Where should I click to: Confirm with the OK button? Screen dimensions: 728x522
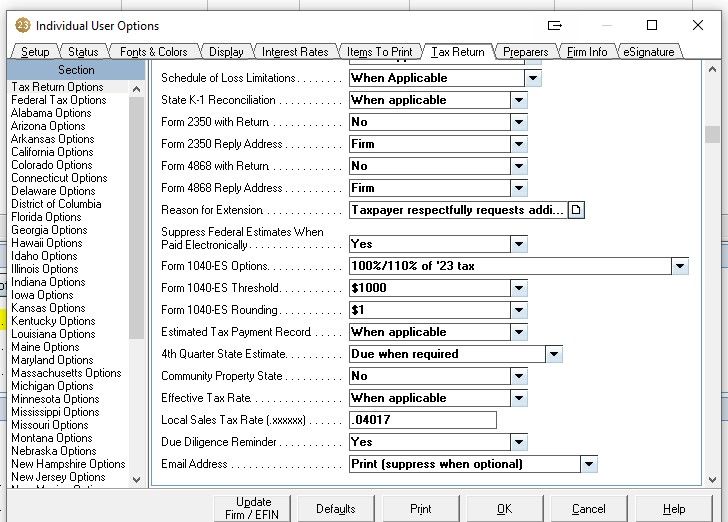click(505, 509)
